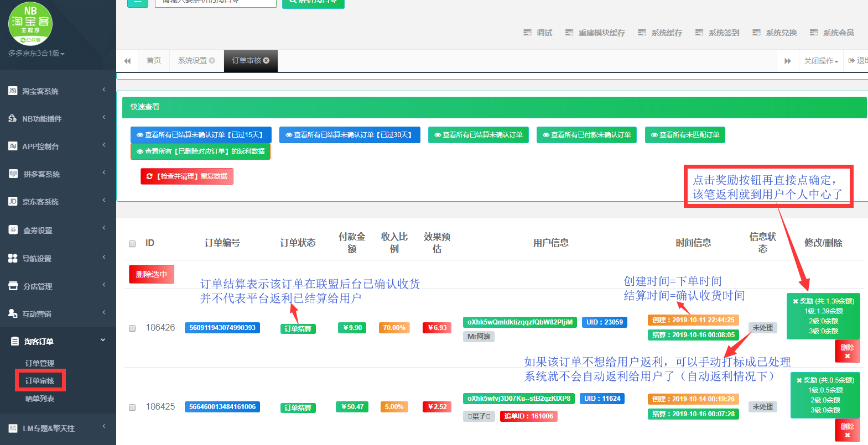Image resolution: width=868 pixels, height=445 pixels.
Task: Click the UID : 11624 badge
Action: [x=602, y=399]
